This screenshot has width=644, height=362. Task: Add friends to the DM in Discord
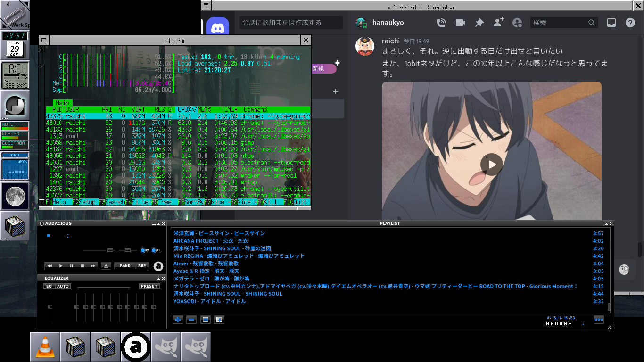coord(498,23)
